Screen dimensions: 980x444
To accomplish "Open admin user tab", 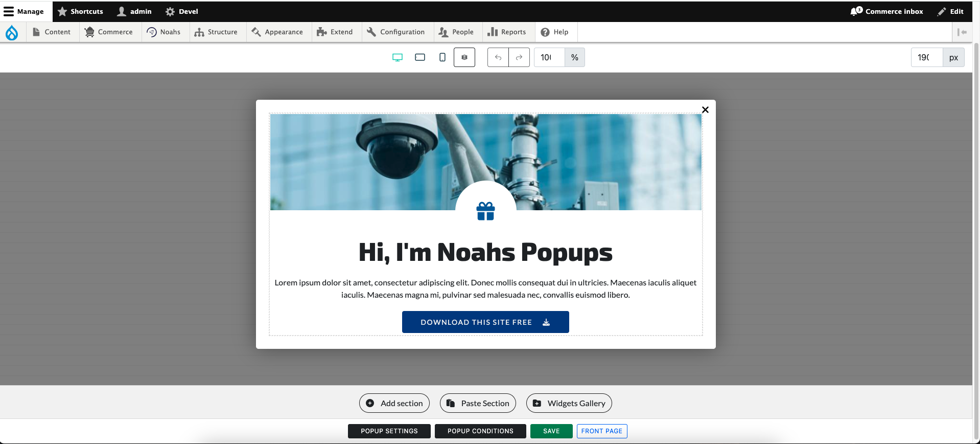I will pyautogui.click(x=134, y=11).
